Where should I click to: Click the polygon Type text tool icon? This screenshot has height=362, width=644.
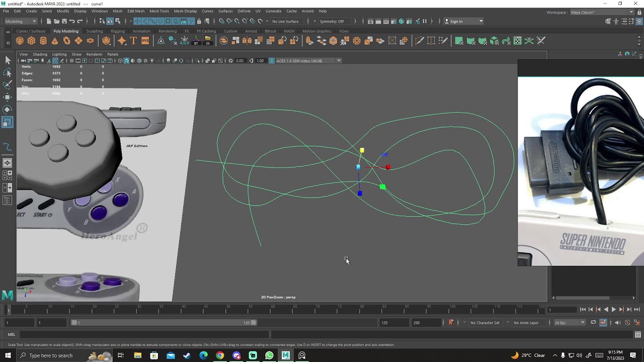click(133, 41)
